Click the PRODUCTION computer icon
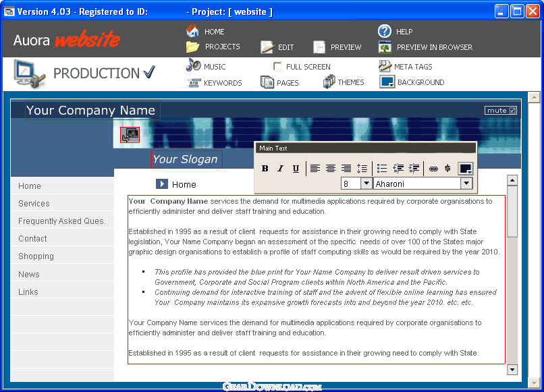 pos(30,73)
